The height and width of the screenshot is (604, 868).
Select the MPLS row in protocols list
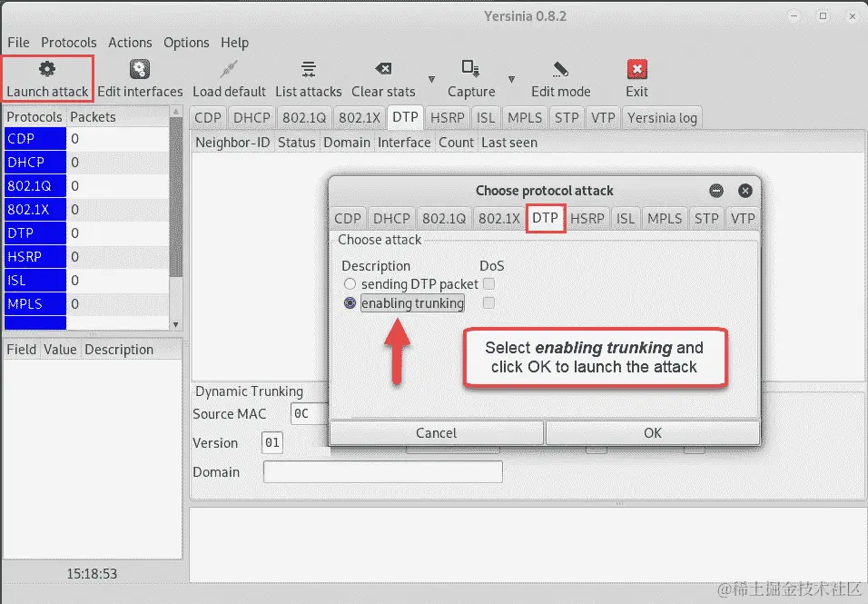click(86, 304)
